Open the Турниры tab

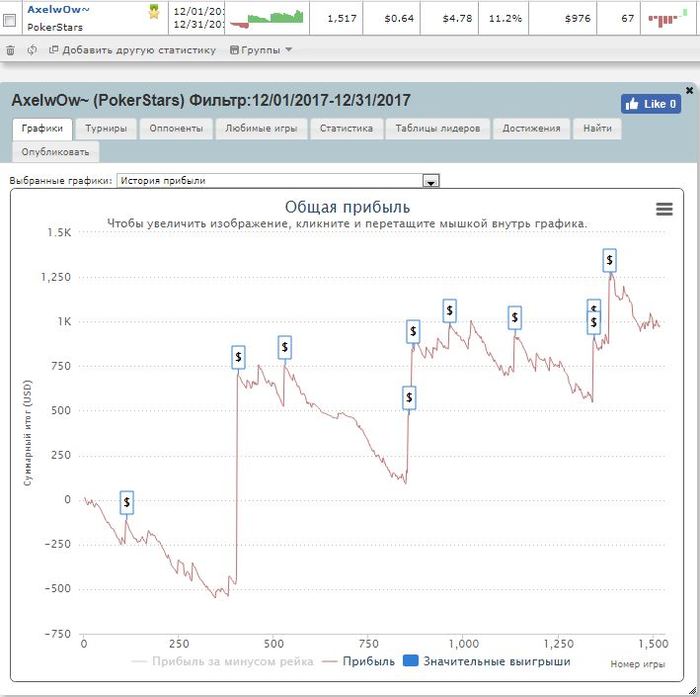(x=106, y=129)
